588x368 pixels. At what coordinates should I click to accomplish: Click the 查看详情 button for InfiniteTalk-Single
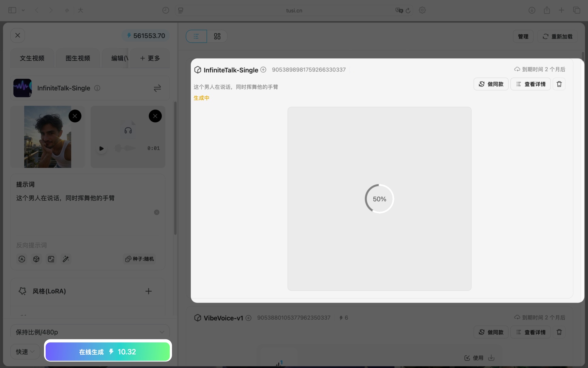coord(530,84)
